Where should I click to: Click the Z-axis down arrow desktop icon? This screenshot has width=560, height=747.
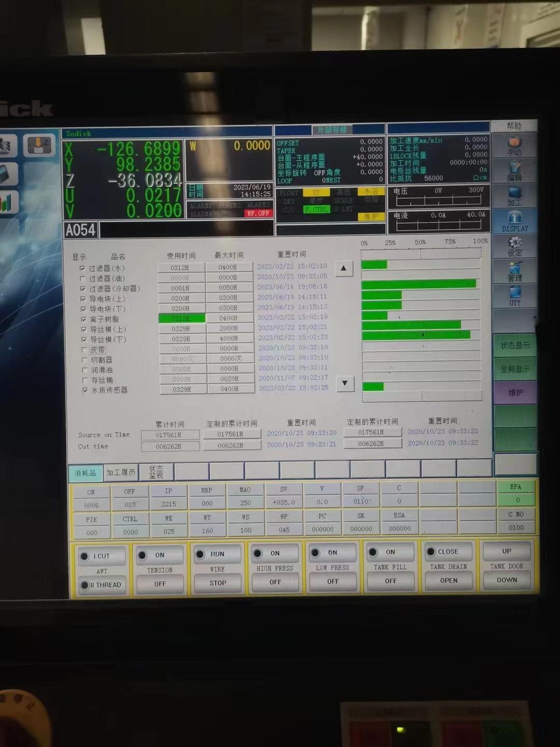39,146
